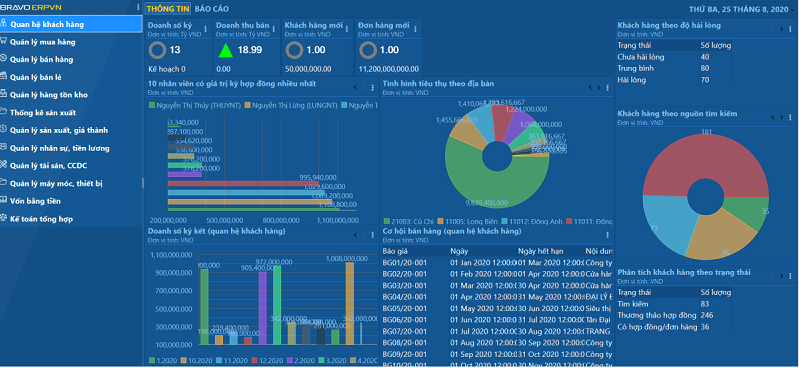
Task: Open options menu for Cơ hội bán hàng panel
Action: 607,235
